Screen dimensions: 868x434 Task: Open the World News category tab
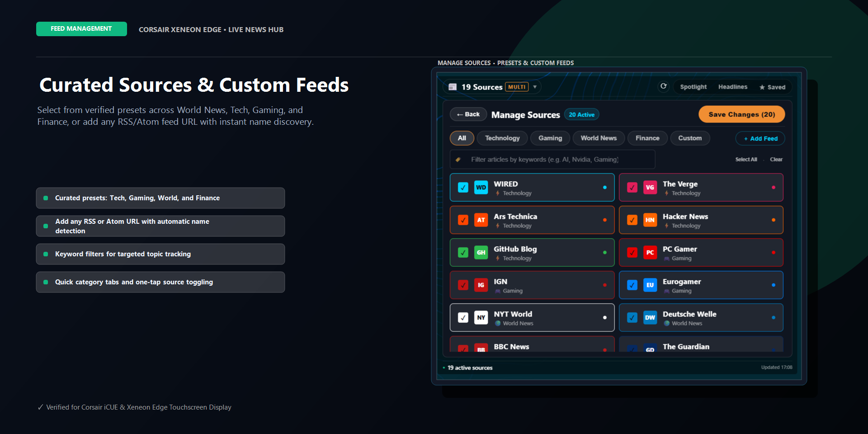(x=599, y=138)
